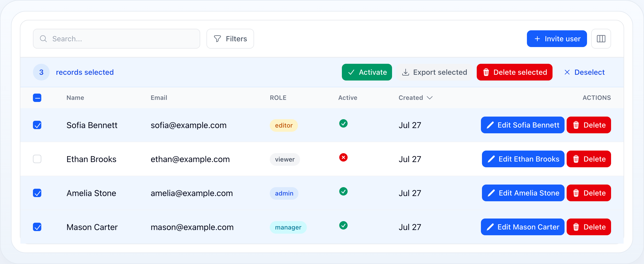This screenshot has width=644, height=264.
Task: Open the Filters dropdown
Action: [x=230, y=39]
